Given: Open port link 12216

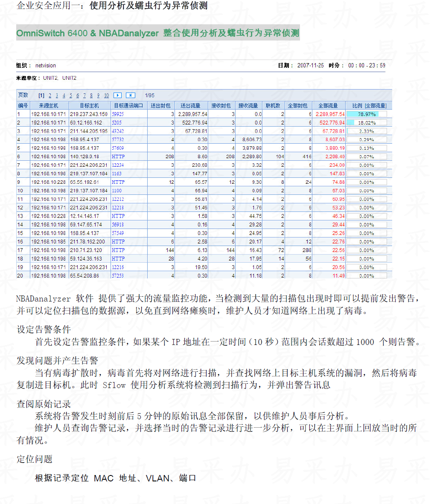Looking at the screenshot, I should 118,267.
